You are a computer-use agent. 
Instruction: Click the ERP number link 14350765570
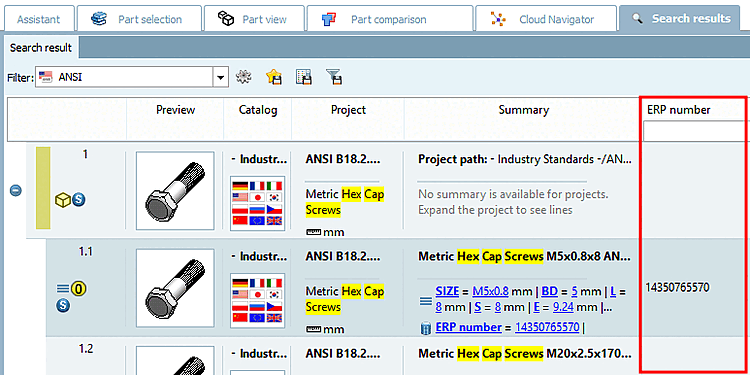point(547,327)
